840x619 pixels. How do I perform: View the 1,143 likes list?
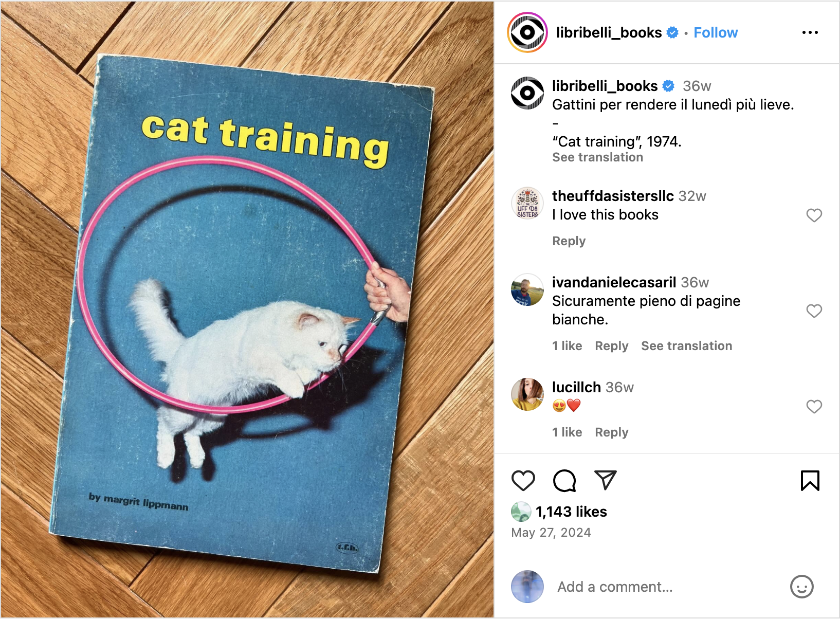[x=571, y=512]
